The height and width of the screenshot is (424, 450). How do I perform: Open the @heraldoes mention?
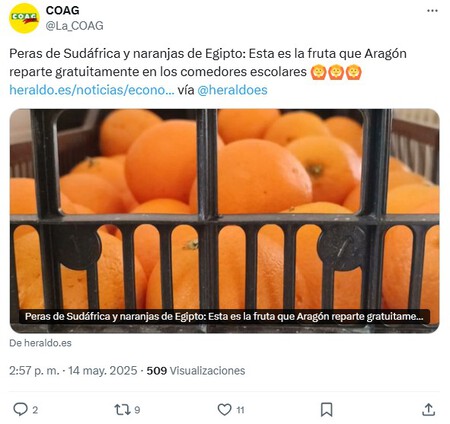point(232,90)
